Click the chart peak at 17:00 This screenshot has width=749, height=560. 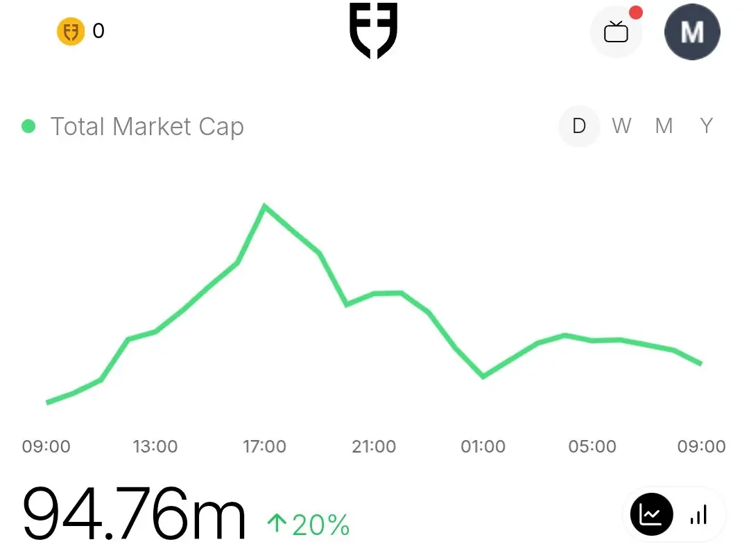[265, 207]
